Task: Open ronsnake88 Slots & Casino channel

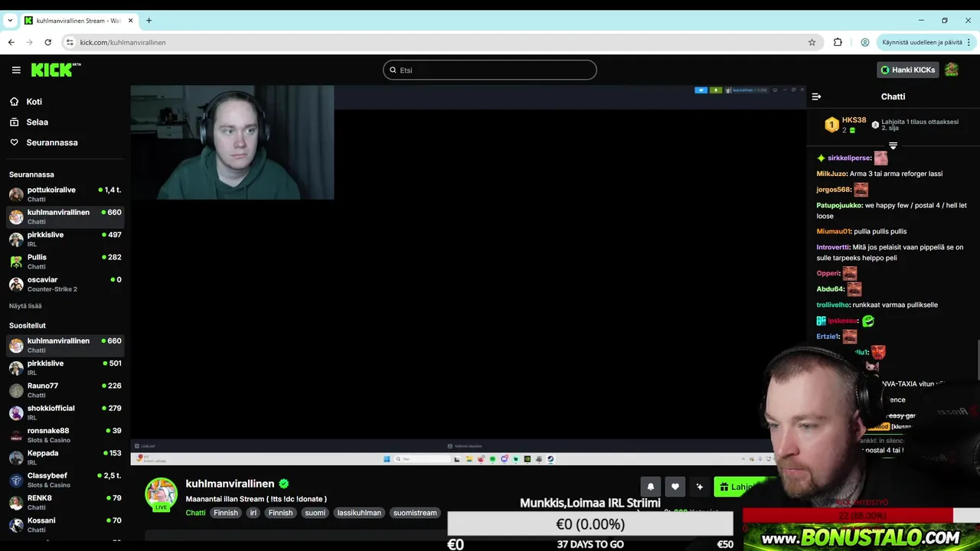Action: click(x=65, y=435)
